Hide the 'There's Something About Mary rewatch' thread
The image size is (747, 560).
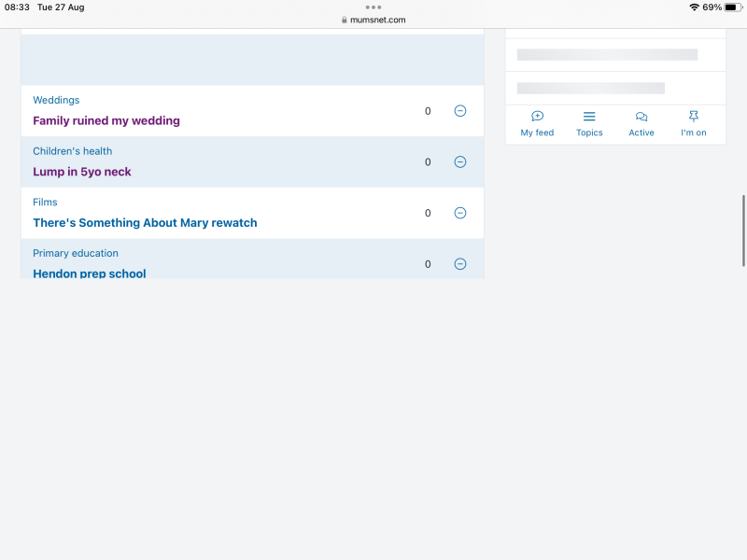[459, 213]
